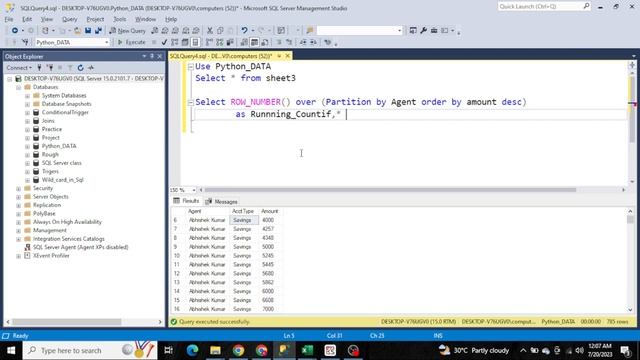The width and height of the screenshot is (640, 360).
Task: Select the ConditionalTrigger database
Action: [65, 112]
